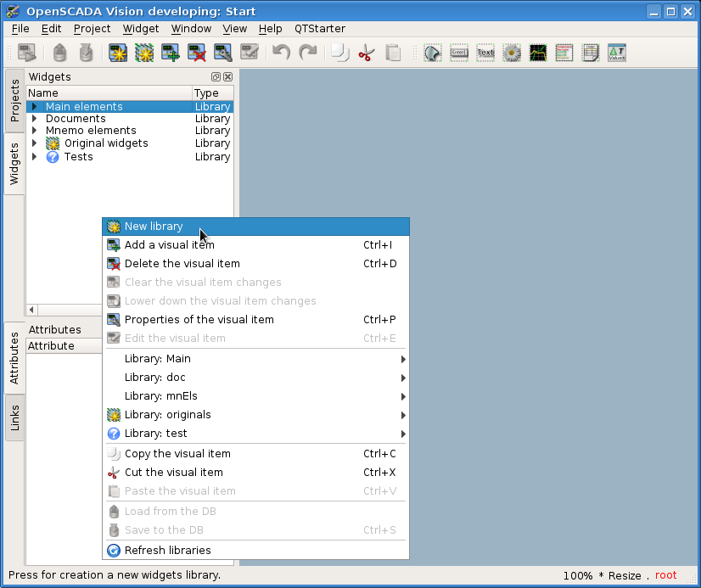Screen dimensions: 701x588
Task: Switch to the Projects side tab
Action: tap(14, 100)
